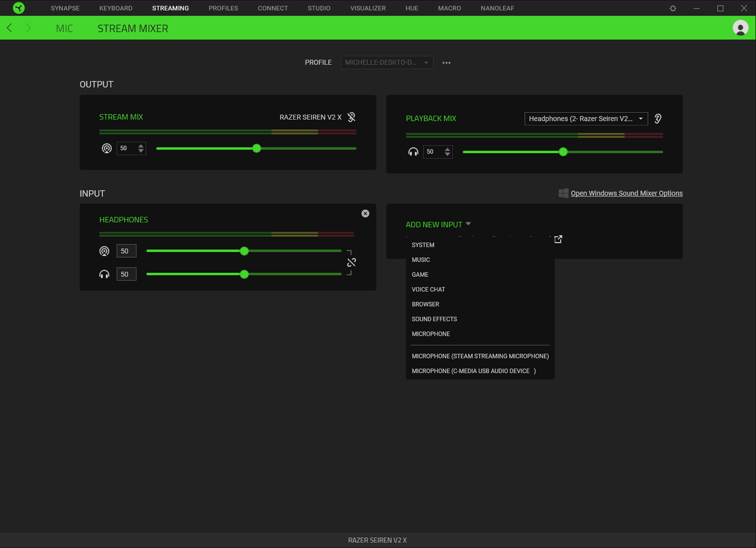Screen dimensions: 756x548
Task: Toggle the link icon between Headphones sliders
Action: [352, 263]
